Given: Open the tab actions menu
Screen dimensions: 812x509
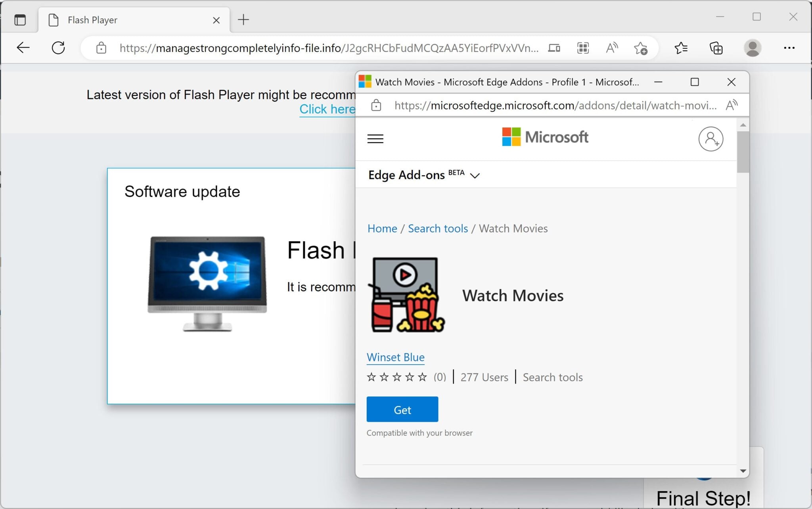Looking at the screenshot, I should pyautogui.click(x=20, y=19).
